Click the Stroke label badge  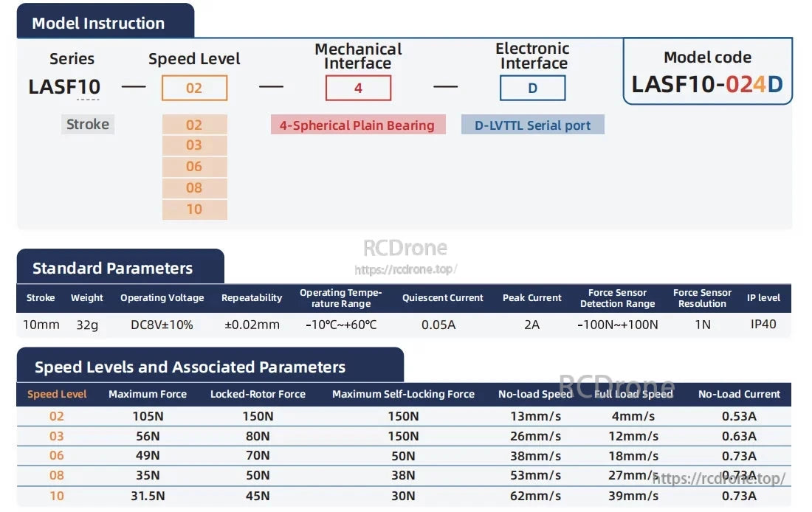click(x=87, y=124)
